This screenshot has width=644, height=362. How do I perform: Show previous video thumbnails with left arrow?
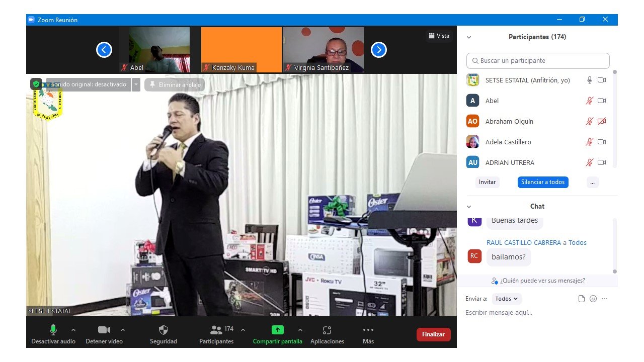tap(104, 50)
